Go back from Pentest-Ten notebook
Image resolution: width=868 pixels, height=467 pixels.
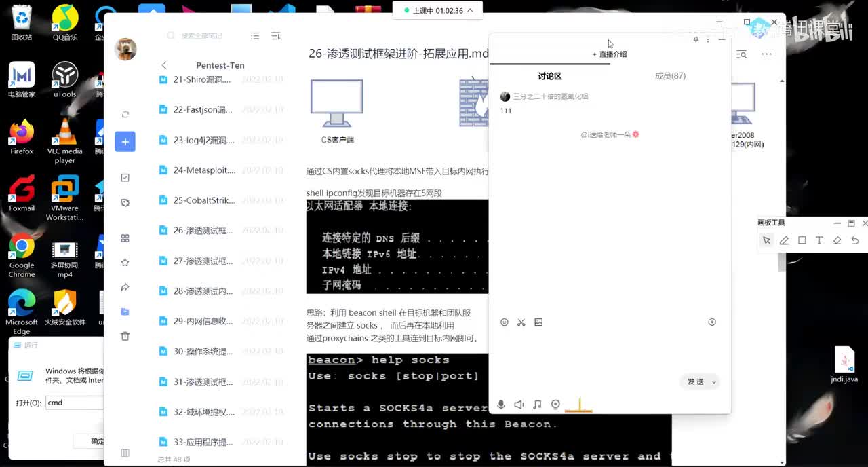[x=164, y=65]
